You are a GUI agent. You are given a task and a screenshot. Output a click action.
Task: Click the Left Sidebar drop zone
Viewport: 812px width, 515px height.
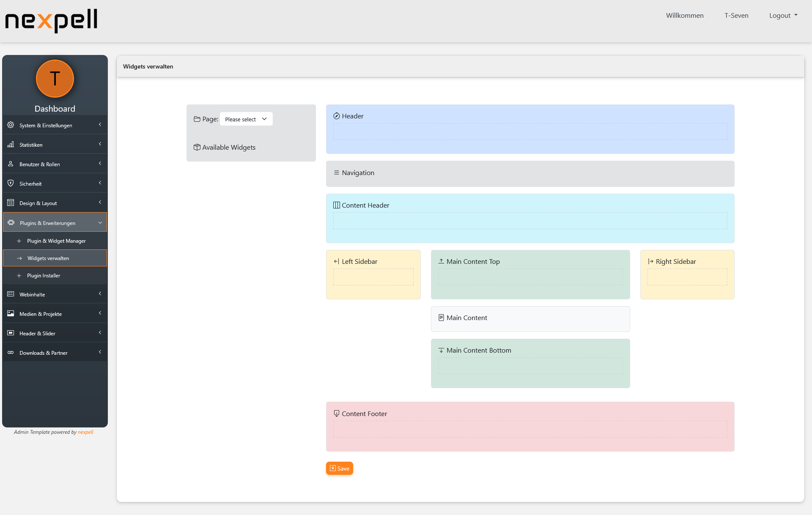373,277
